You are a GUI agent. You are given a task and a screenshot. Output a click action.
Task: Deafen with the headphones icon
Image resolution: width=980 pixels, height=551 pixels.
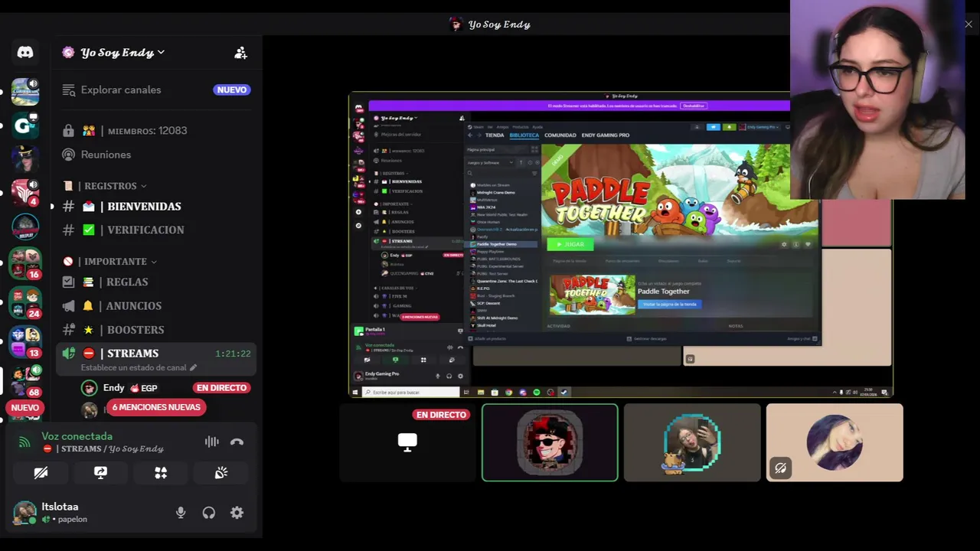(x=209, y=513)
